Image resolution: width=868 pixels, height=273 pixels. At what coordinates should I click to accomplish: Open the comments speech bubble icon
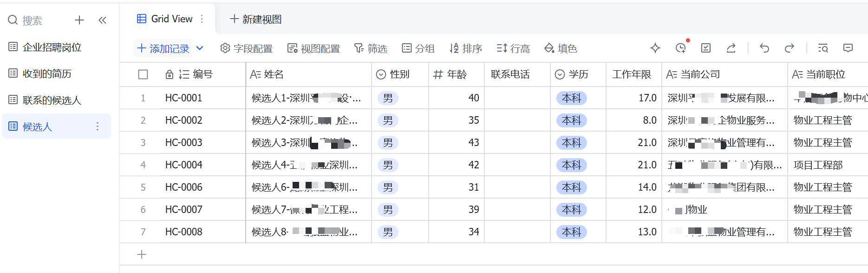pyautogui.click(x=848, y=48)
